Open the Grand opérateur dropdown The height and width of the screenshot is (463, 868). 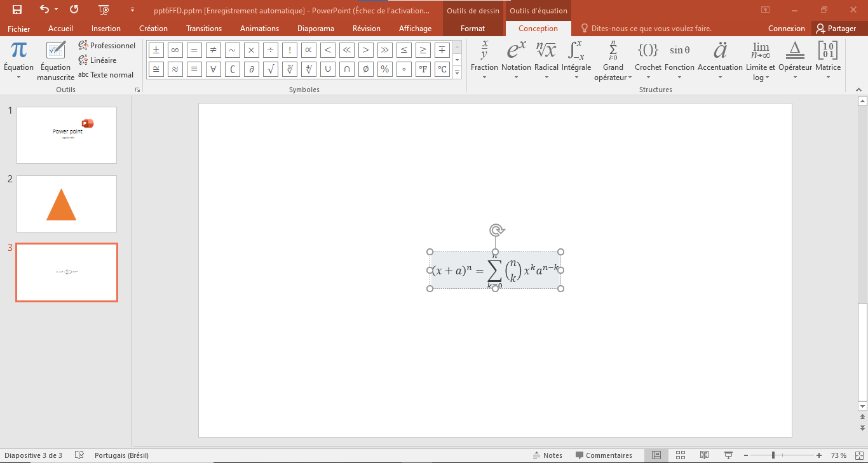click(613, 61)
